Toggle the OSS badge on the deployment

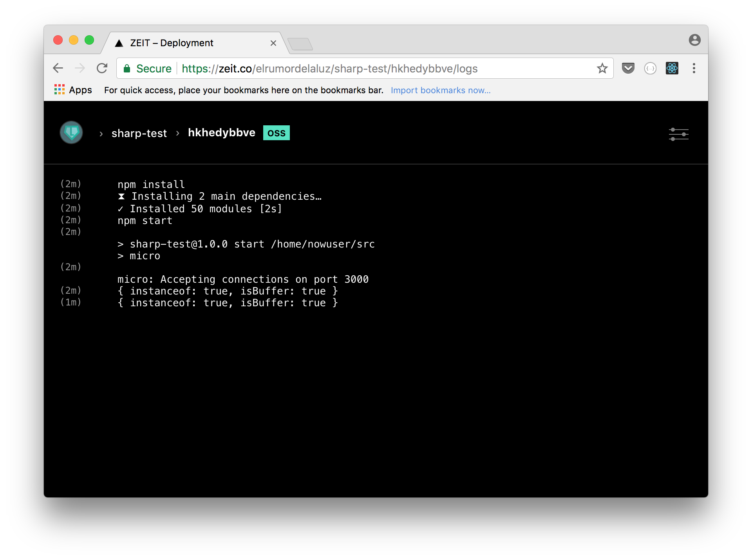click(276, 133)
